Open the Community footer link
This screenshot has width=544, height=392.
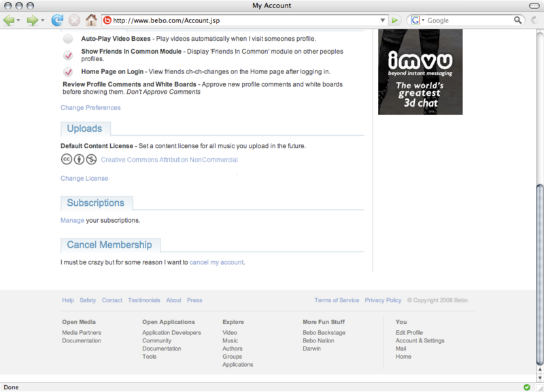pos(157,340)
